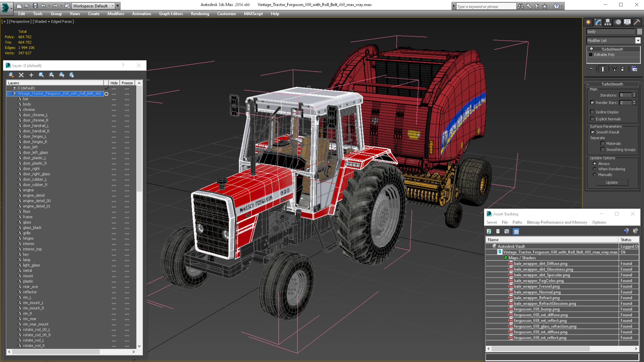
Task: Click Refresh icon in Asset Tracking toolbar
Action: click(x=489, y=231)
